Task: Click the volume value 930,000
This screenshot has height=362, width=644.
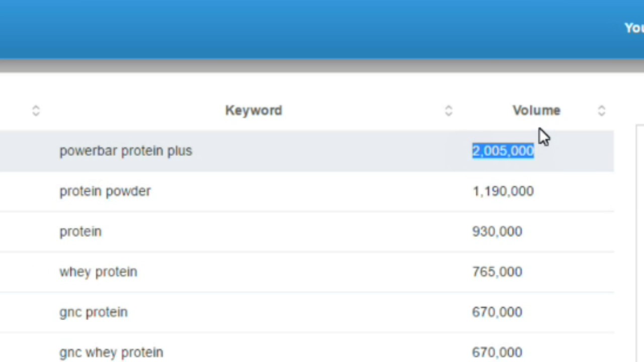Action: (497, 231)
